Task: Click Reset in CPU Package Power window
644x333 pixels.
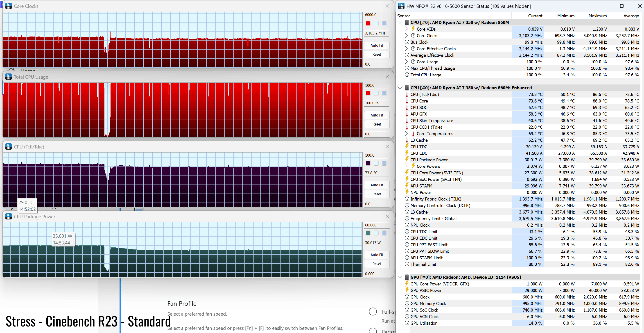Action: tap(377, 264)
